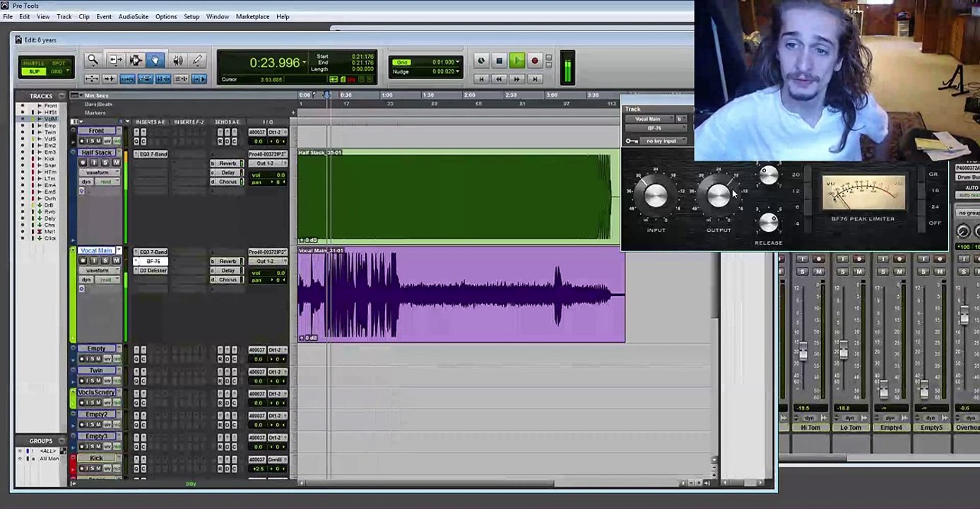Open the Vocal Main track name dropdown arrow
The image size is (980, 509).
point(118,250)
